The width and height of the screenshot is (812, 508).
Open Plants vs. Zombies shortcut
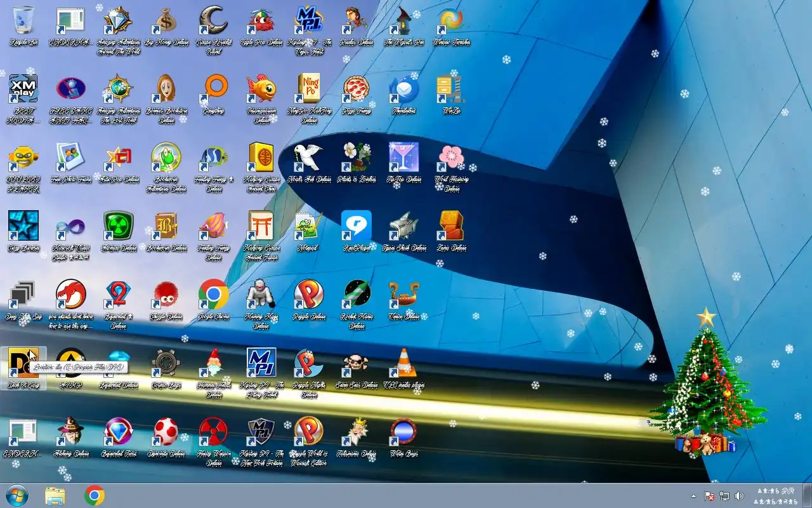click(x=357, y=157)
